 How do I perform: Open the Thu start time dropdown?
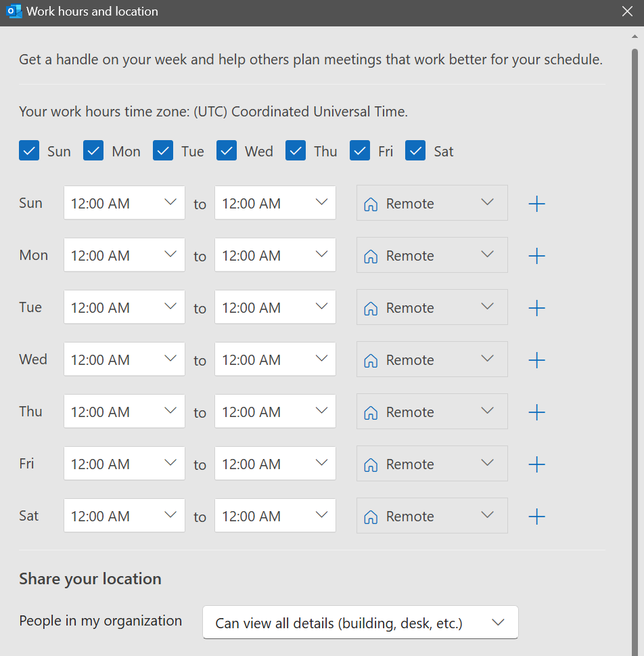(x=124, y=411)
